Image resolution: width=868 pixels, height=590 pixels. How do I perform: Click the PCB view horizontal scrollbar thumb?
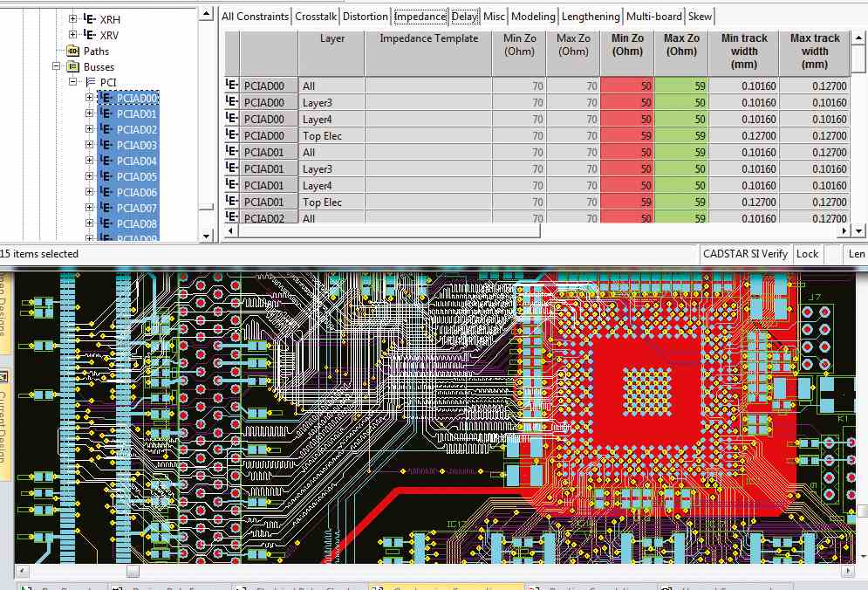coord(133,571)
